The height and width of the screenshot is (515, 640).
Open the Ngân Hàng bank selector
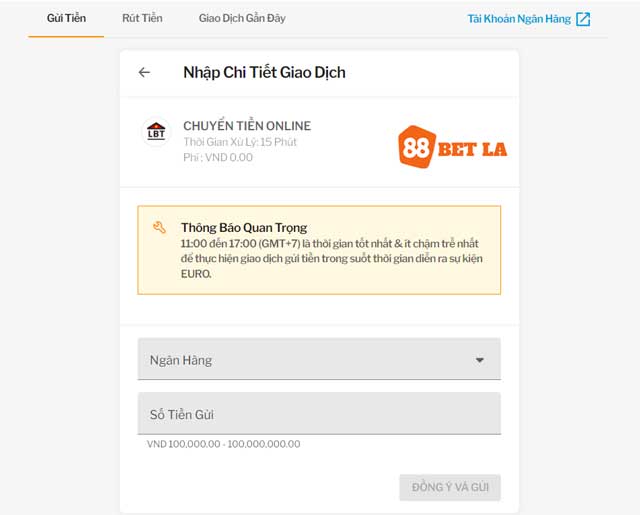click(319, 359)
